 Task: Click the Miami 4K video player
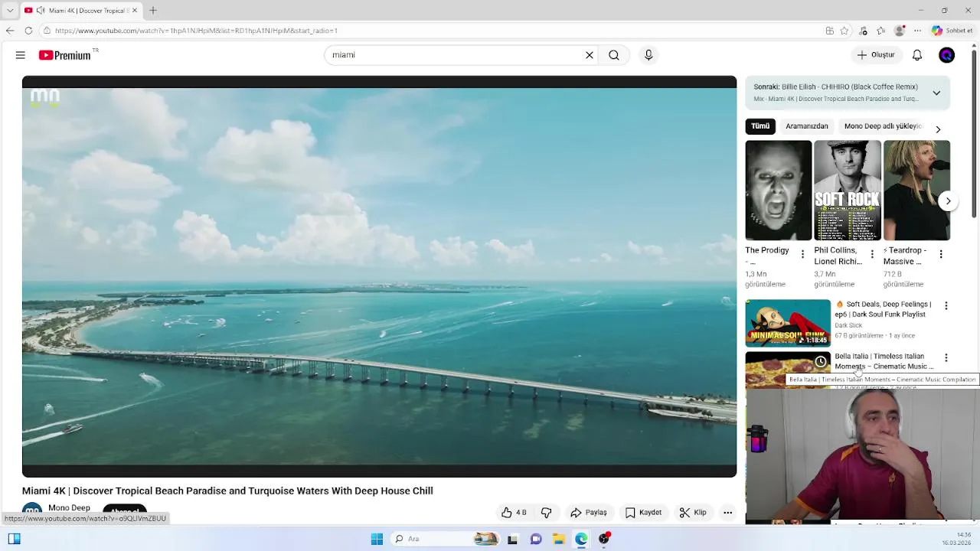pos(379,276)
